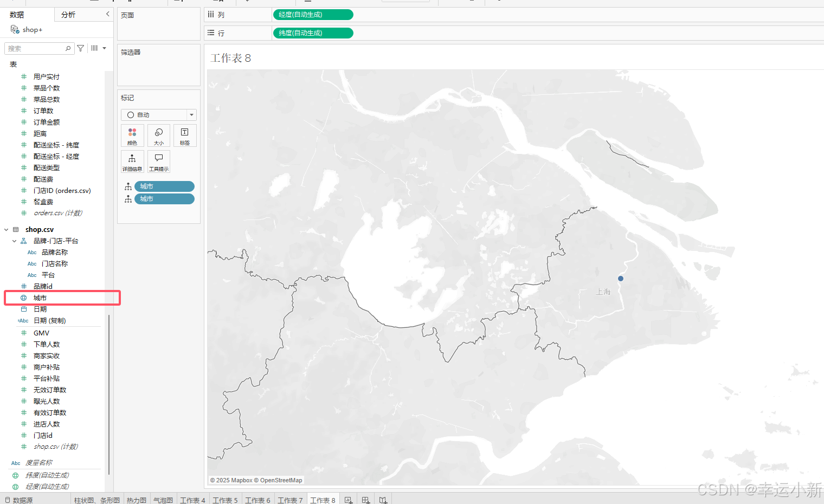Open the 工作表 4 sheet tab
The width and height of the screenshot is (824, 504).
[193, 500]
